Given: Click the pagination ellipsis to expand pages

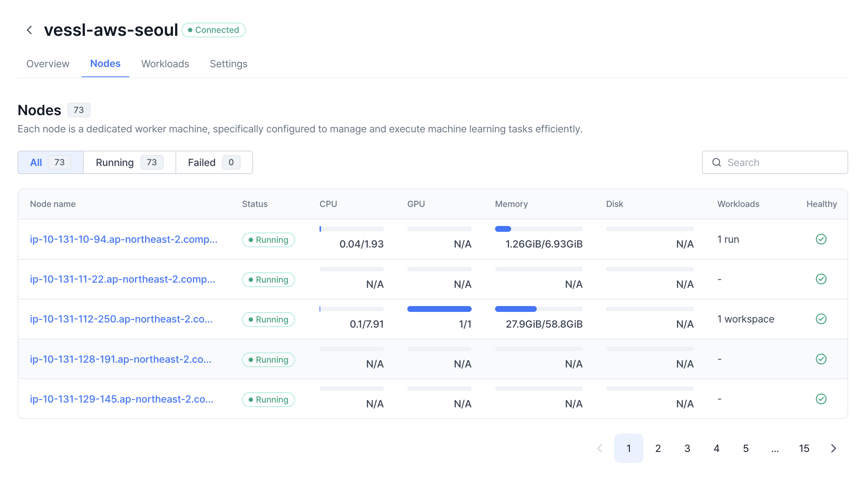Looking at the screenshot, I should [x=775, y=448].
